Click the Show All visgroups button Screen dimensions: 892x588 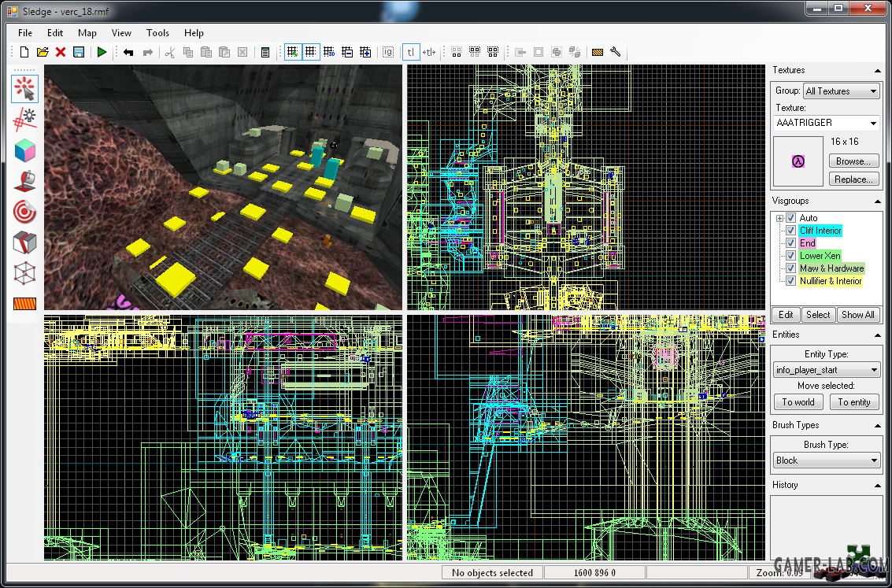pyautogui.click(x=858, y=315)
